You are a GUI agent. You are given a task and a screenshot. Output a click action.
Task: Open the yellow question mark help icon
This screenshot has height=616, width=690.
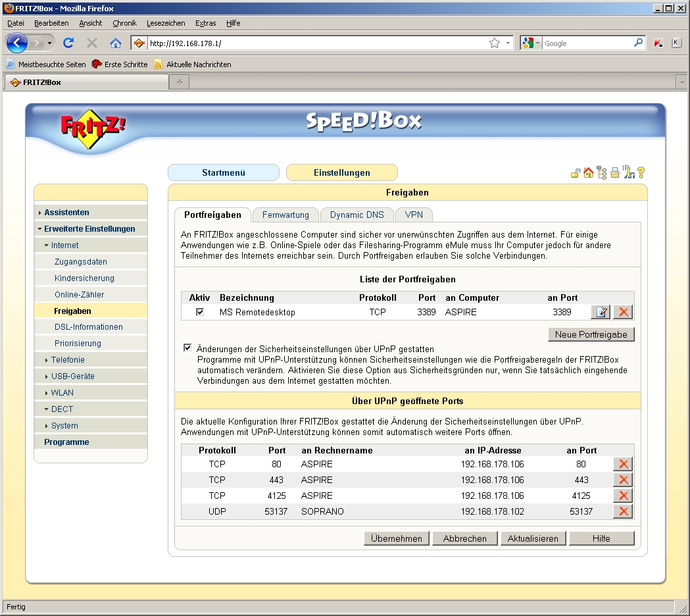point(641,172)
